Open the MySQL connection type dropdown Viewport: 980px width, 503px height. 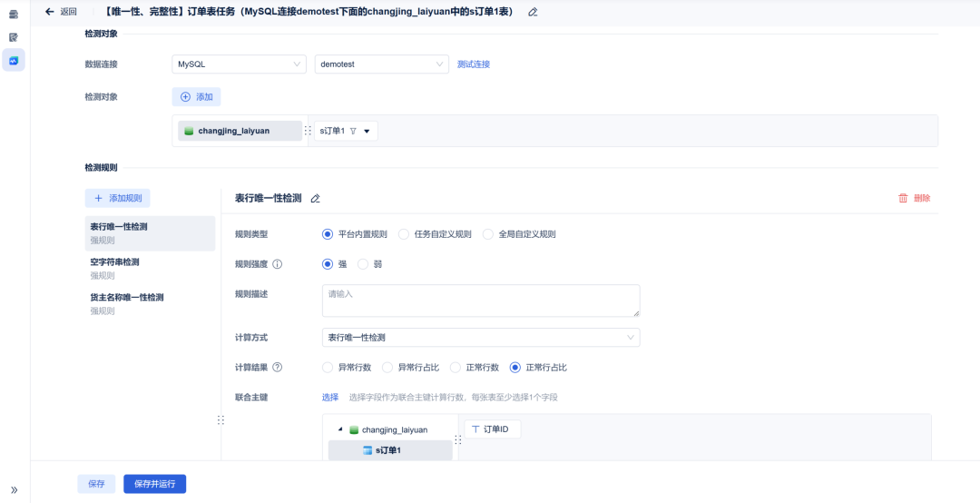[x=239, y=64]
